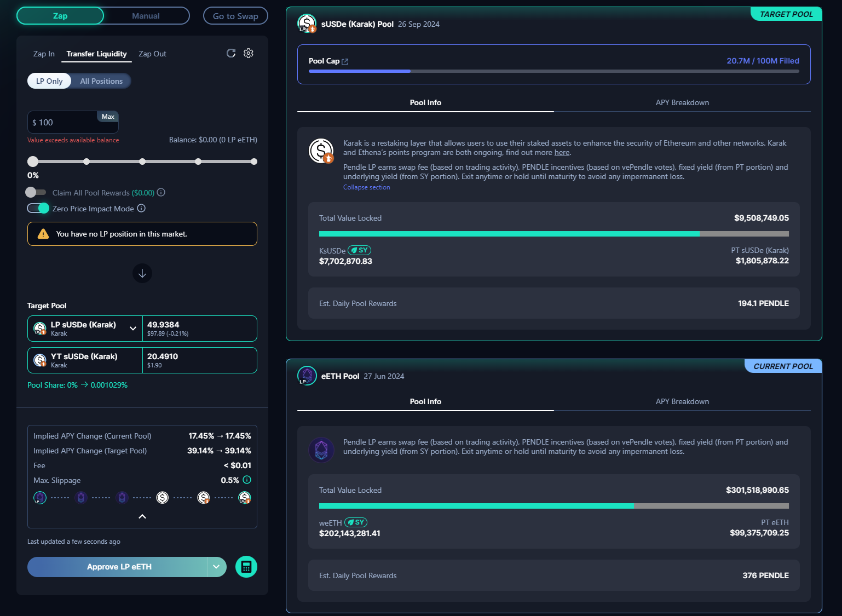Click the Collapse section link

tap(367, 187)
